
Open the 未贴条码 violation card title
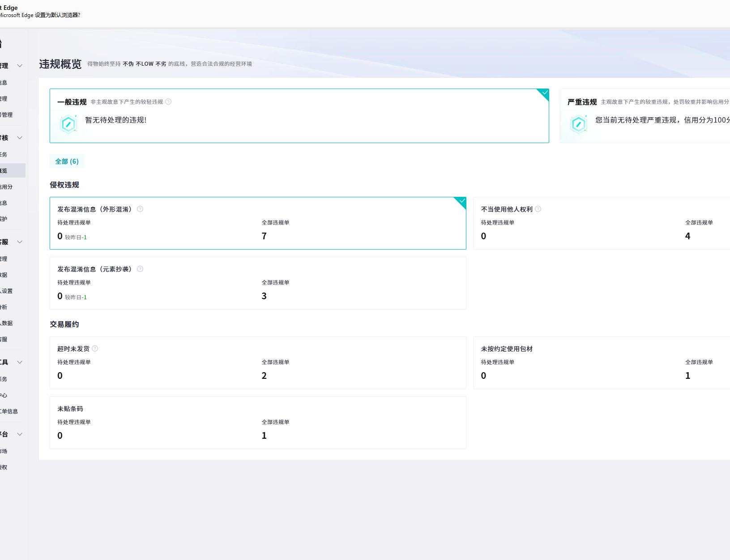[x=70, y=409]
